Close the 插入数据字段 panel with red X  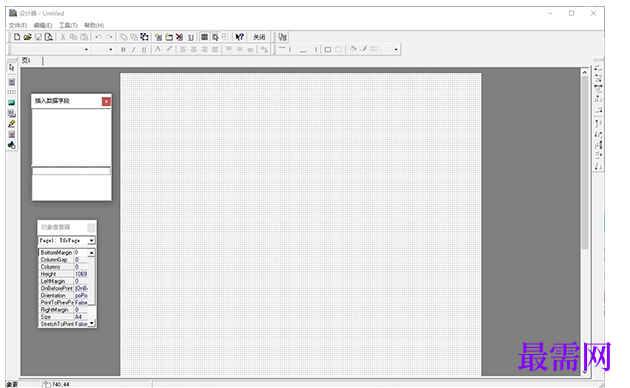(106, 102)
